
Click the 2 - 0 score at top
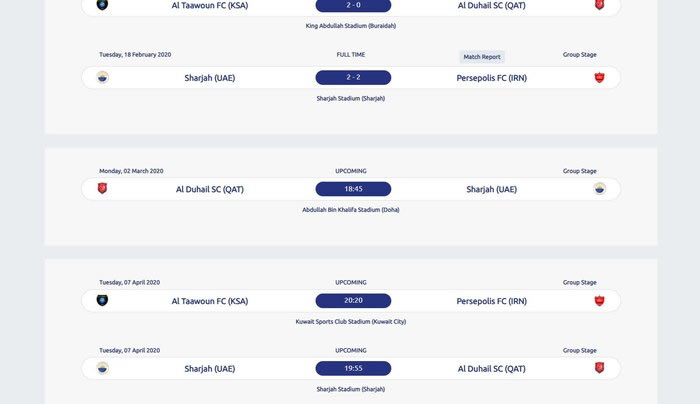tap(353, 5)
